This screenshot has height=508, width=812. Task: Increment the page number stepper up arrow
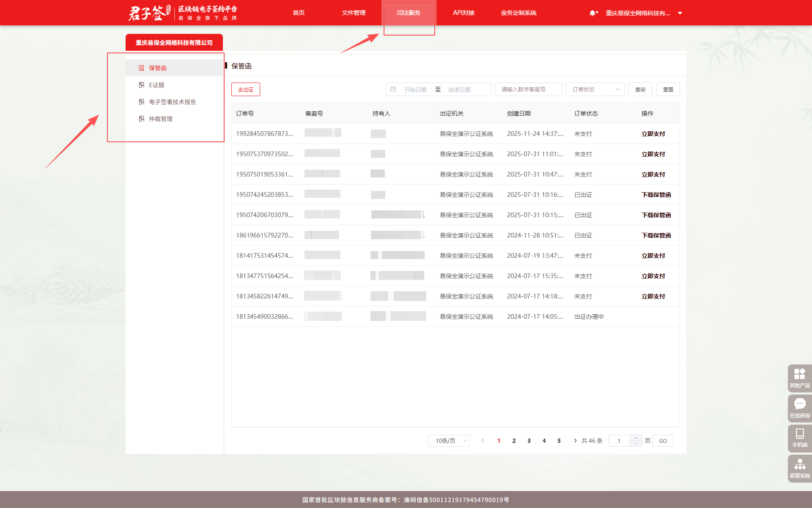click(x=636, y=438)
